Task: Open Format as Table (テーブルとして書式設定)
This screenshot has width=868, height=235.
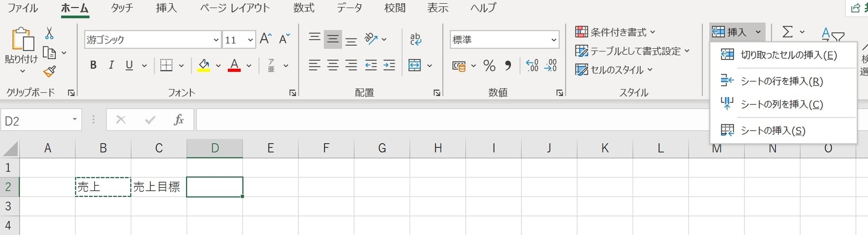Action: [x=633, y=51]
